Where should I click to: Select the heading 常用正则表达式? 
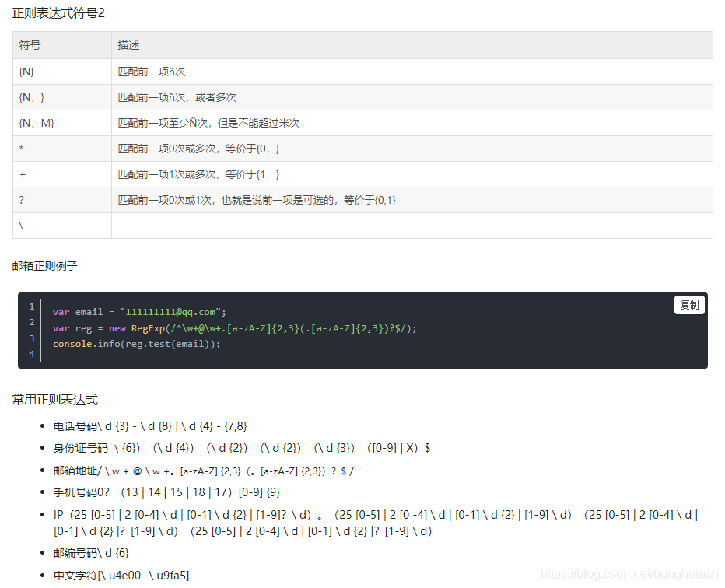(x=55, y=400)
